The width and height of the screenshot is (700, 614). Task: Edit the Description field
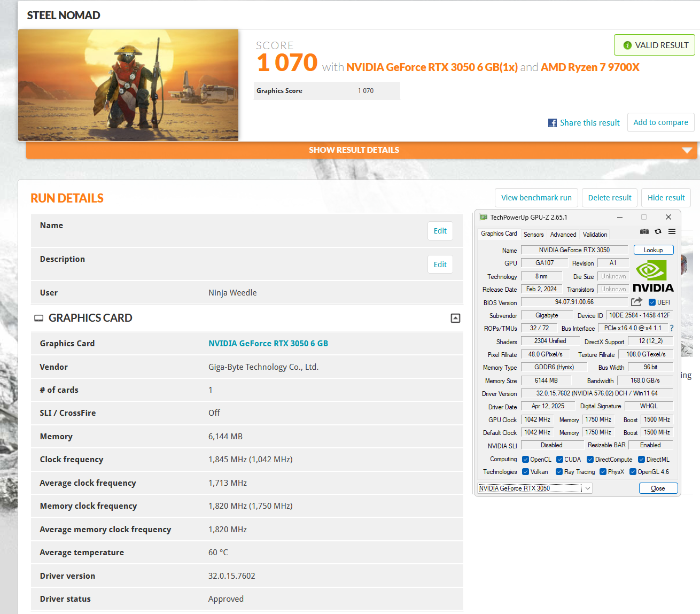(440, 265)
